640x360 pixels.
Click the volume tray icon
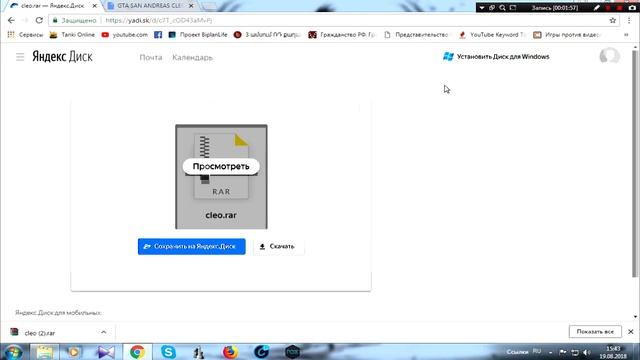(x=587, y=352)
